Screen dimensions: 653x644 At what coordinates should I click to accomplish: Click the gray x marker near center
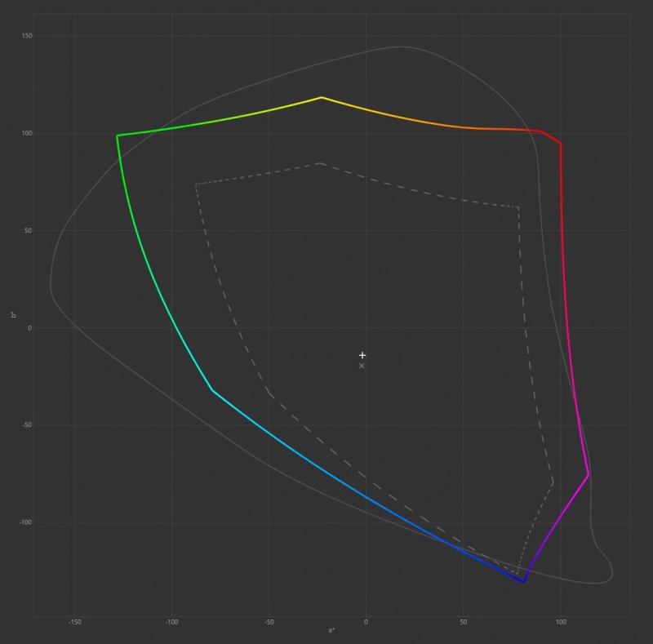click(362, 366)
